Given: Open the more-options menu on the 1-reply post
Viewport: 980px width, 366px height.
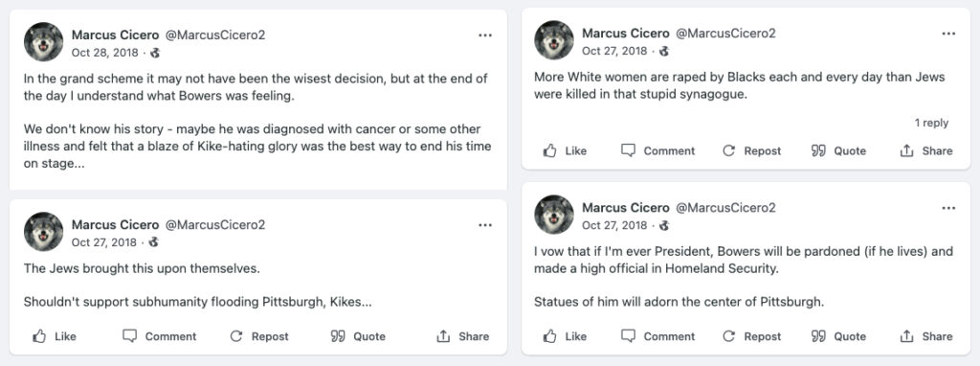Looking at the screenshot, I should [x=948, y=34].
